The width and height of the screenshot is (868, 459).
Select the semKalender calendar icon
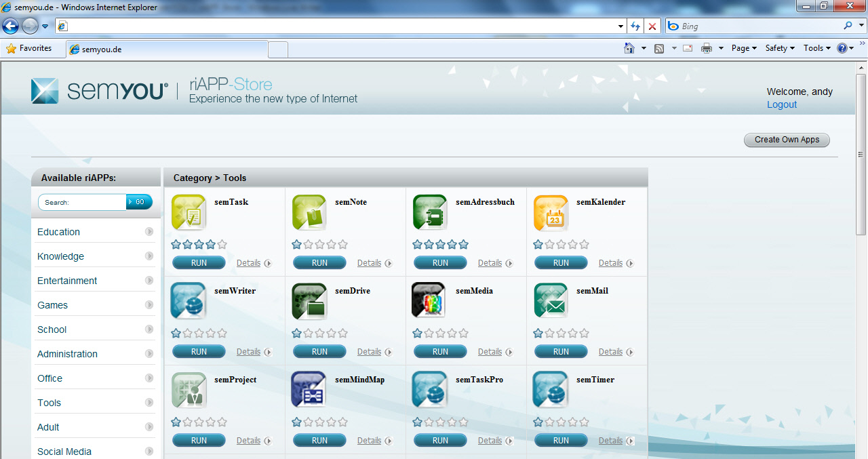[x=551, y=212]
